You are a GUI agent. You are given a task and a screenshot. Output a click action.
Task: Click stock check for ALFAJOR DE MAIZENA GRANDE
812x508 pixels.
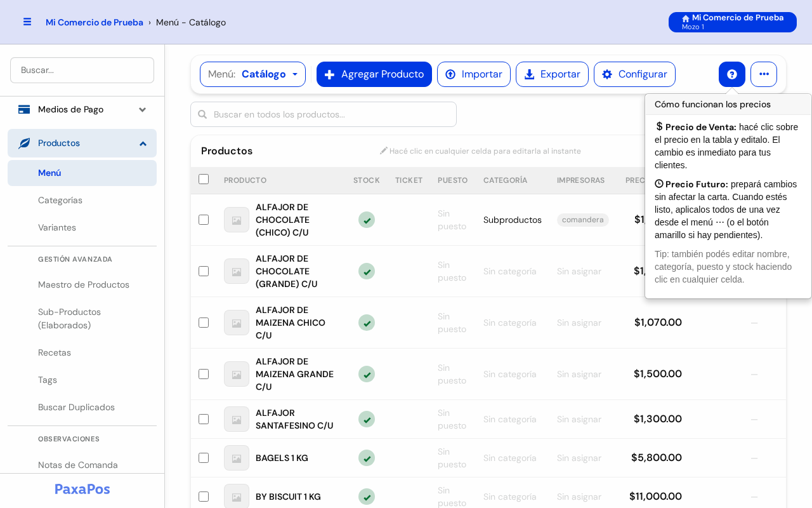pyautogui.click(x=367, y=374)
